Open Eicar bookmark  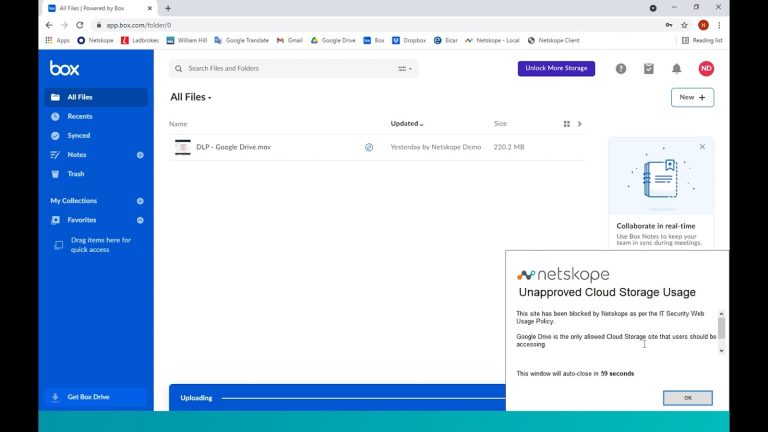tap(446, 40)
